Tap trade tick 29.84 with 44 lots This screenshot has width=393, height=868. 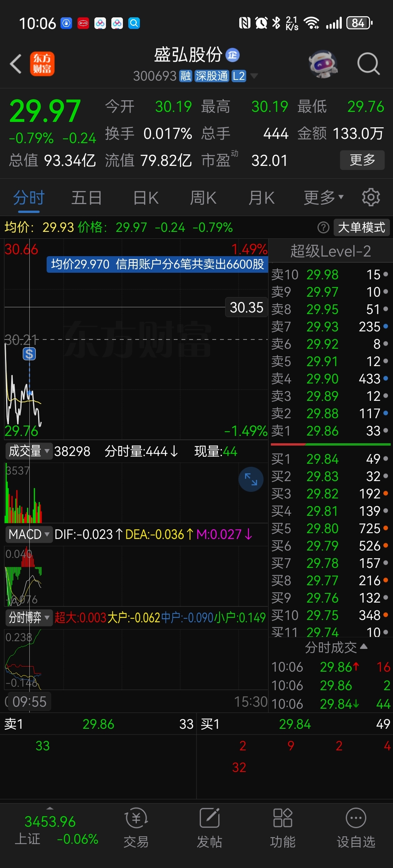pyautogui.click(x=331, y=704)
